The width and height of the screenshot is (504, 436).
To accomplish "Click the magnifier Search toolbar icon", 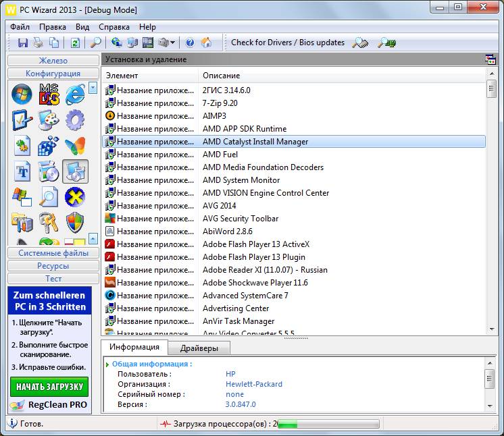I will [x=95, y=43].
